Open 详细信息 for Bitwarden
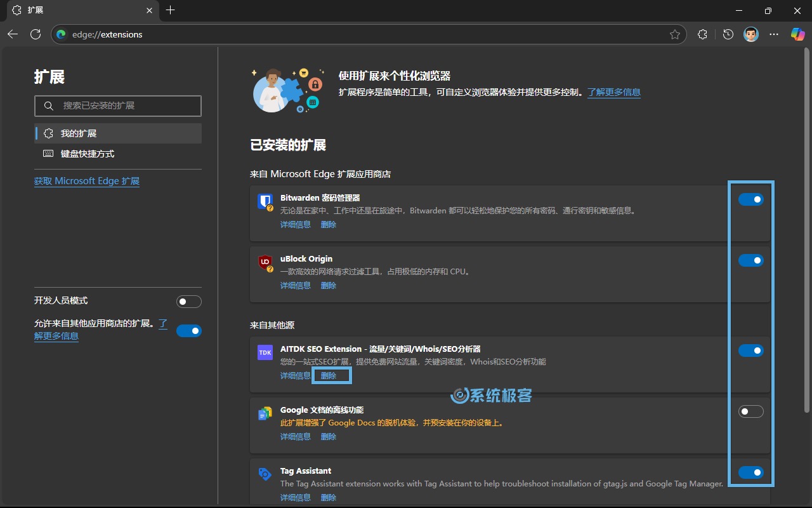 (x=296, y=225)
